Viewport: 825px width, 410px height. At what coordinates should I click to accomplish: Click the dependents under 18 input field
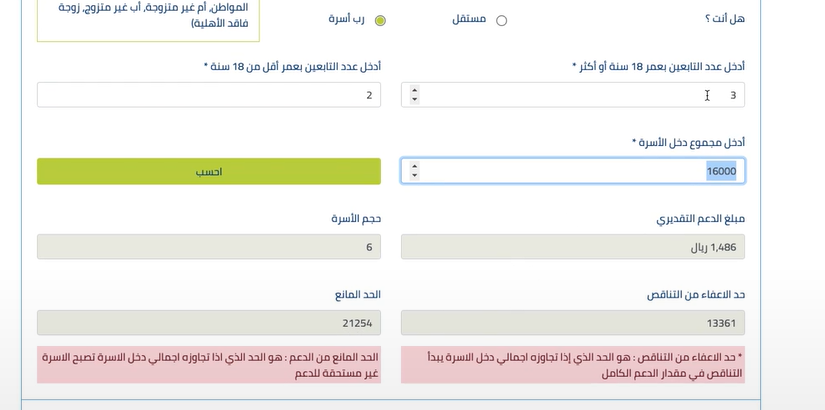pyautogui.click(x=209, y=95)
